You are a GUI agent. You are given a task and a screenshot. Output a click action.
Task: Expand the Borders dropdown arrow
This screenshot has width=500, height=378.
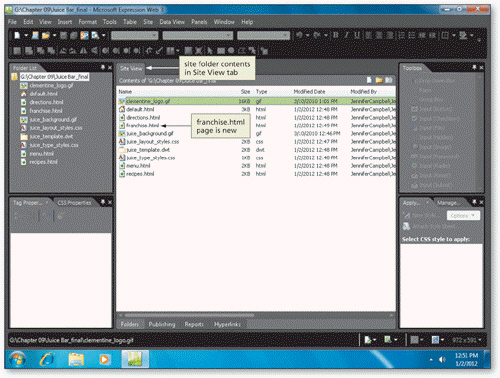[x=453, y=35]
